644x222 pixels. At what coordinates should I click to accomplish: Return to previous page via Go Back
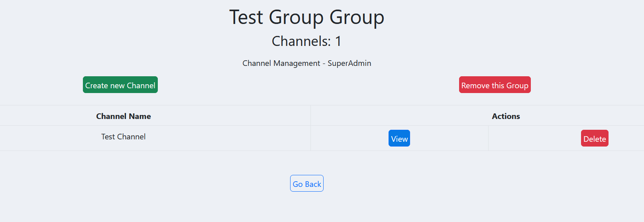coord(307,183)
